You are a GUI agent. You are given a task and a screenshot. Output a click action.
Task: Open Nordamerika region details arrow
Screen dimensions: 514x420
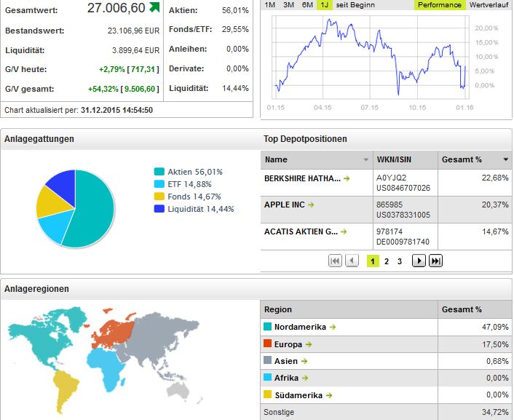click(333, 328)
